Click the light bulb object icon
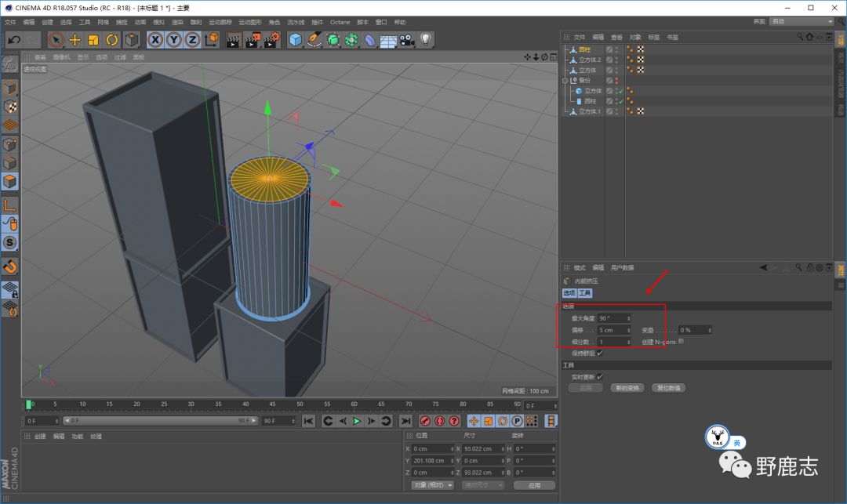This screenshot has height=504, width=847. 426,39
